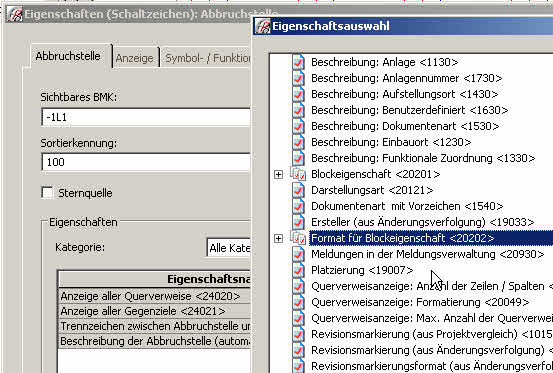Click icon beside Beschreibung: Aufstellungsort <1430>
This screenshot has width=553, height=373.
coord(298,94)
